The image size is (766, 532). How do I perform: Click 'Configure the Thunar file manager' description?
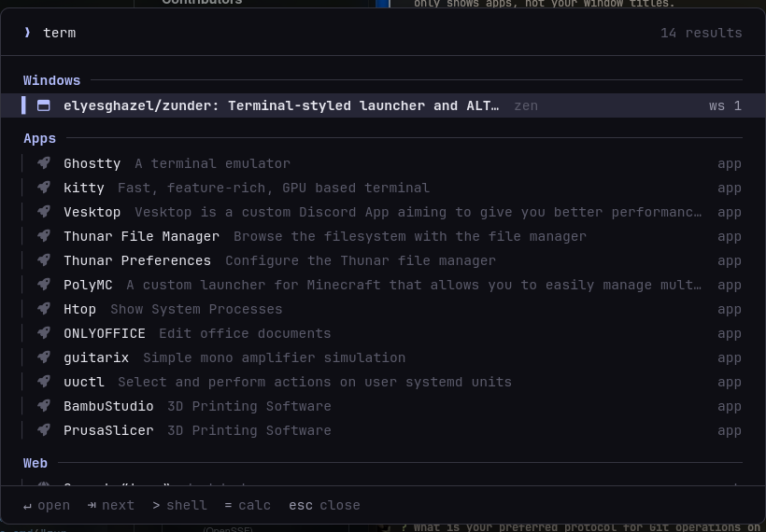point(361,260)
